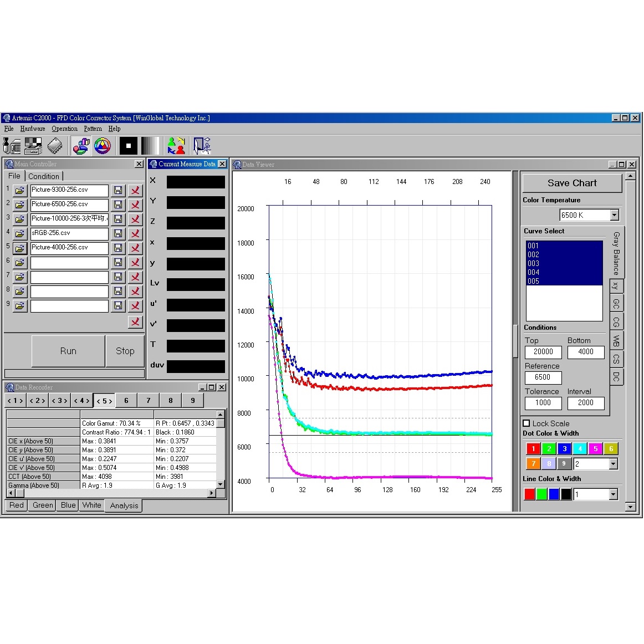
Task: Open the Hardware menu
Action: [x=33, y=129]
